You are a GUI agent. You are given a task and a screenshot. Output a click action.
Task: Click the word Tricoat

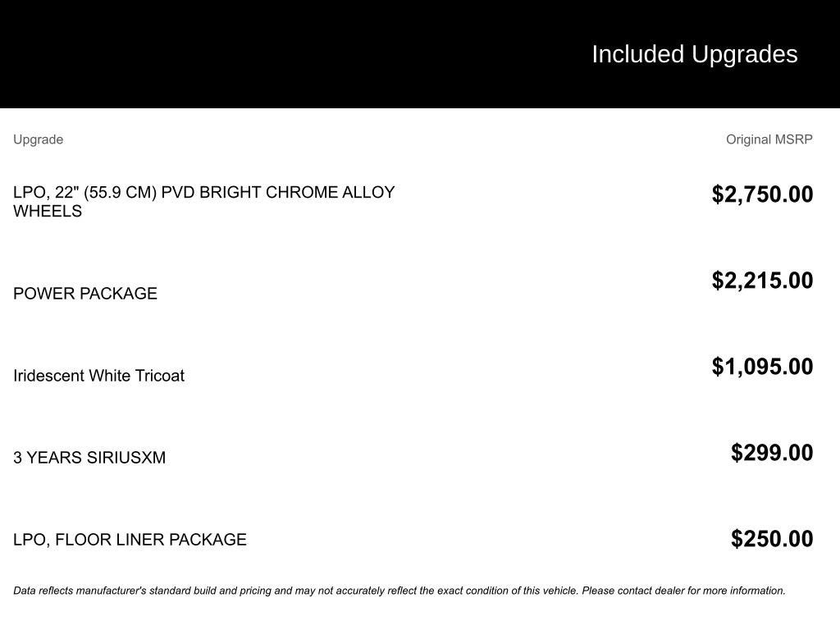(160, 376)
